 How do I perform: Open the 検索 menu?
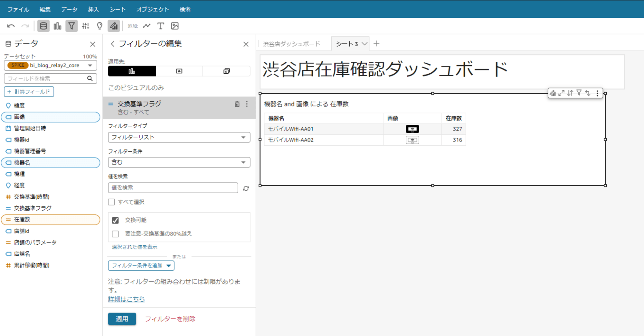tap(185, 9)
